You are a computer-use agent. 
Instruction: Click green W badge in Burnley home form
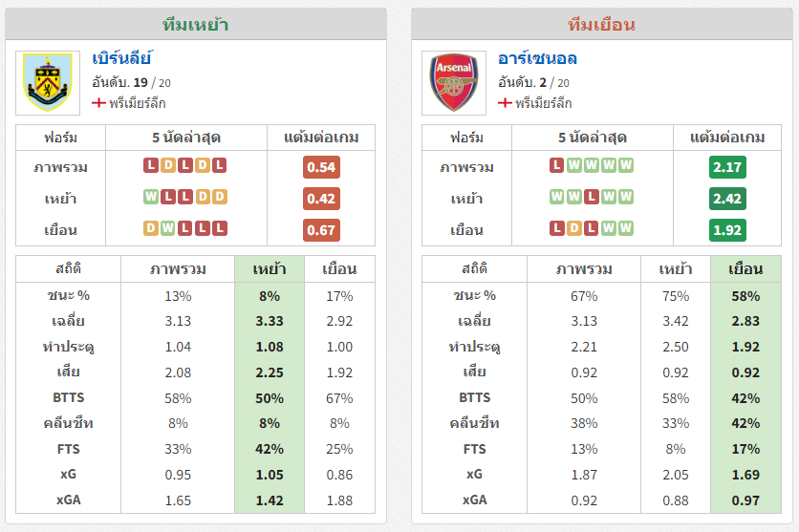[151, 197]
